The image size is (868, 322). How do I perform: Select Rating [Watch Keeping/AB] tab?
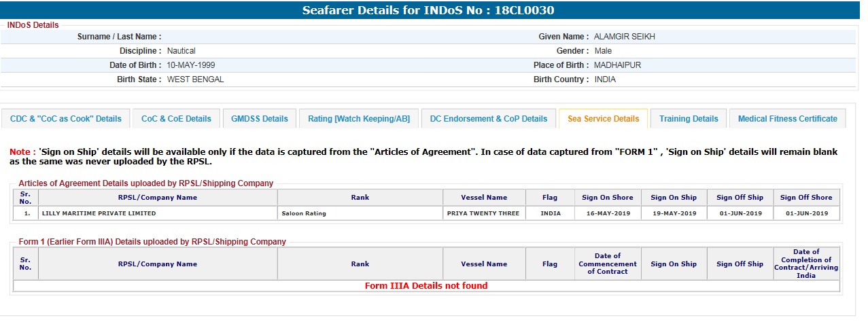(x=359, y=119)
